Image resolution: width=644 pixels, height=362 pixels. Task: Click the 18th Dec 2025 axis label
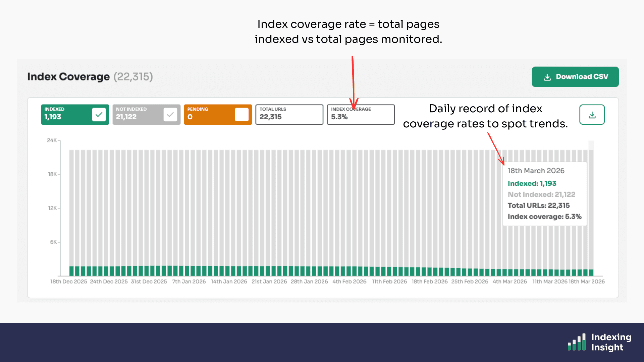click(x=68, y=282)
